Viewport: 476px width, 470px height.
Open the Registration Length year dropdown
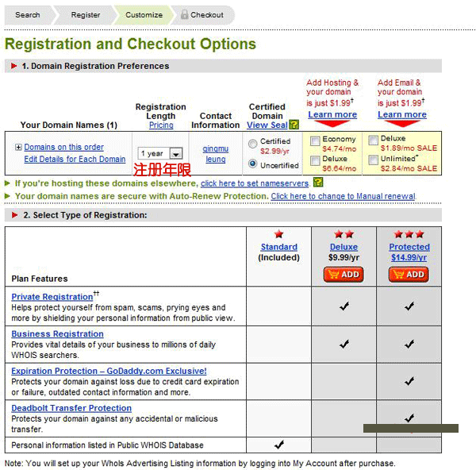(175, 153)
